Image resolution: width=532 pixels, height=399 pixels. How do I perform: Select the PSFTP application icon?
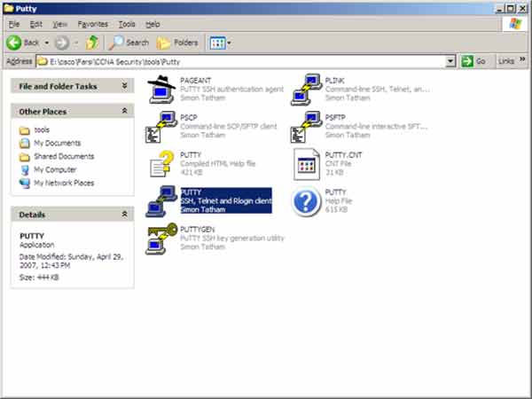point(307,127)
